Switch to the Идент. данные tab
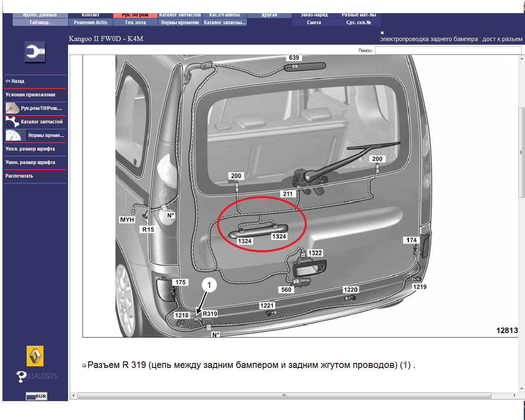This screenshot has height=420, width=525. (x=40, y=15)
